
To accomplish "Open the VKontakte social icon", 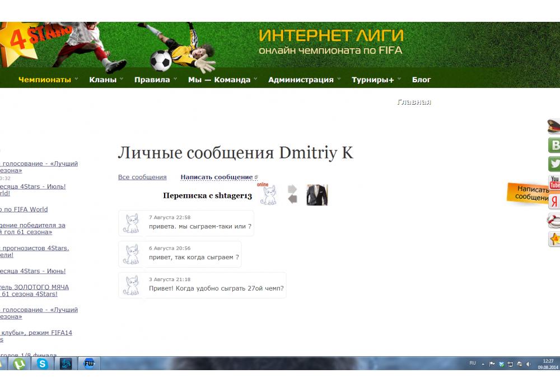I will coord(554,146).
